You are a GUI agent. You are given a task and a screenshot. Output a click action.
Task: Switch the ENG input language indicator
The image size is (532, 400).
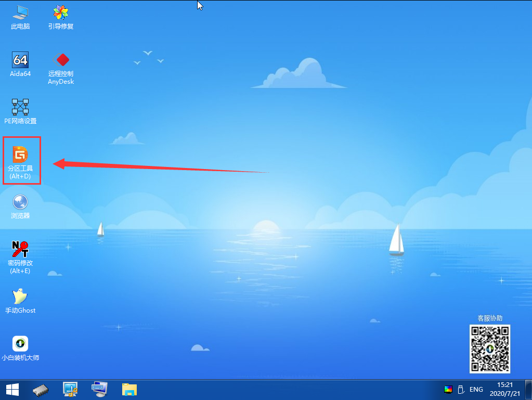(x=476, y=390)
